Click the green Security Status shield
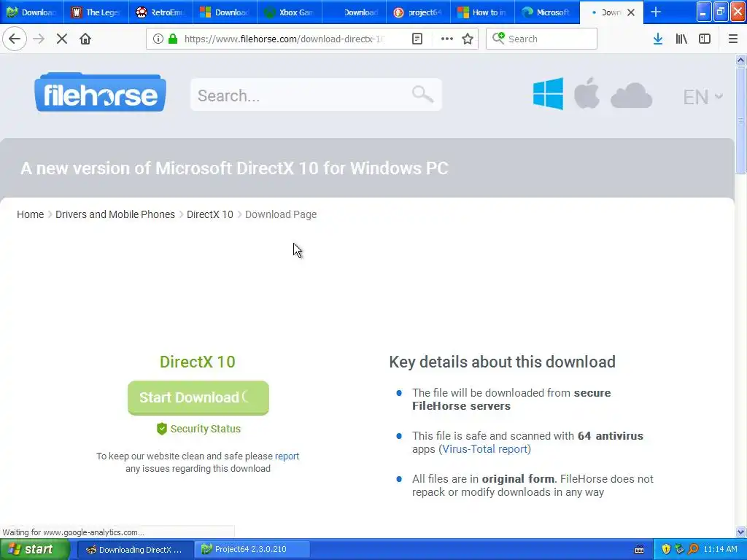 [161, 429]
